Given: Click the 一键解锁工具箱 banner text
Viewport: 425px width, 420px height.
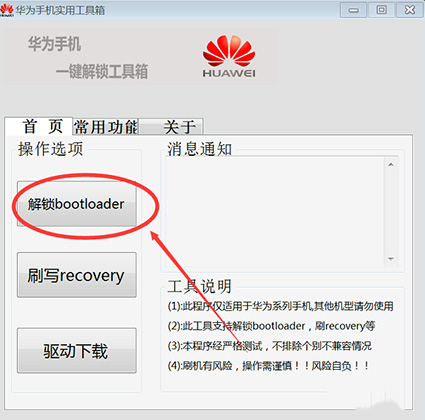Looking at the screenshot, I should [102, 72].
